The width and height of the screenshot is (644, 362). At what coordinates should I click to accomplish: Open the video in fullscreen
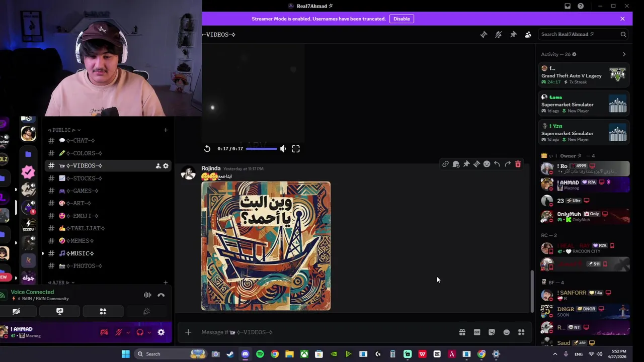296,148
